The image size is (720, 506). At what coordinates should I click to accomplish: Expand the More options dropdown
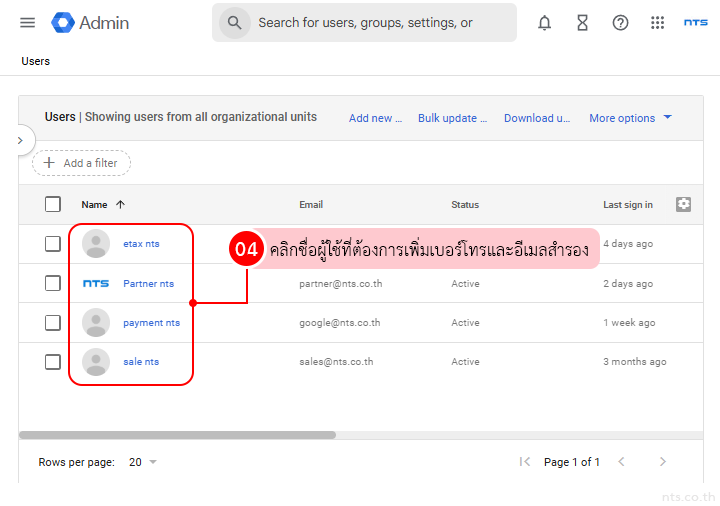point(630,118)
